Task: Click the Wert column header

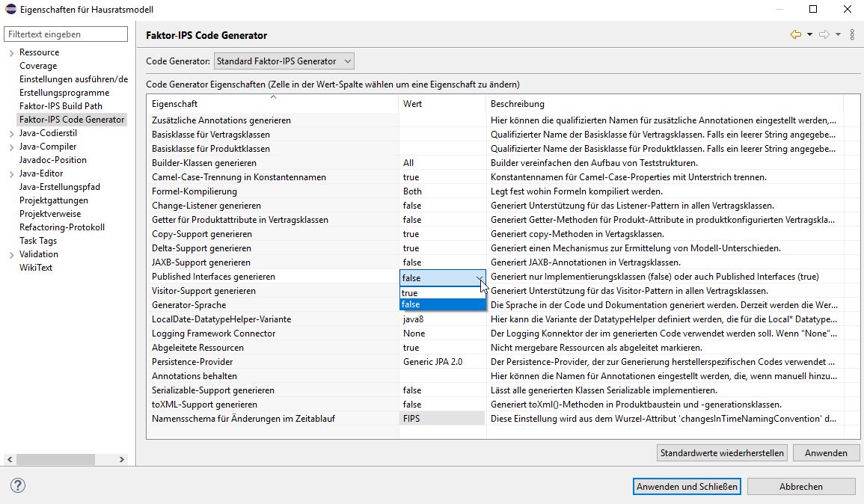Action: 442,103
